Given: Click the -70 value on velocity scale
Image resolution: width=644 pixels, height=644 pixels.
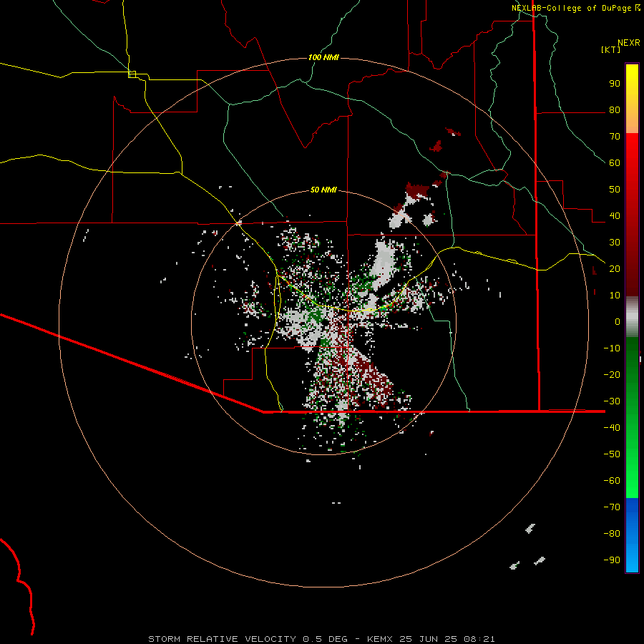Looking at the screenshot, I should click(x=612, y=507).
